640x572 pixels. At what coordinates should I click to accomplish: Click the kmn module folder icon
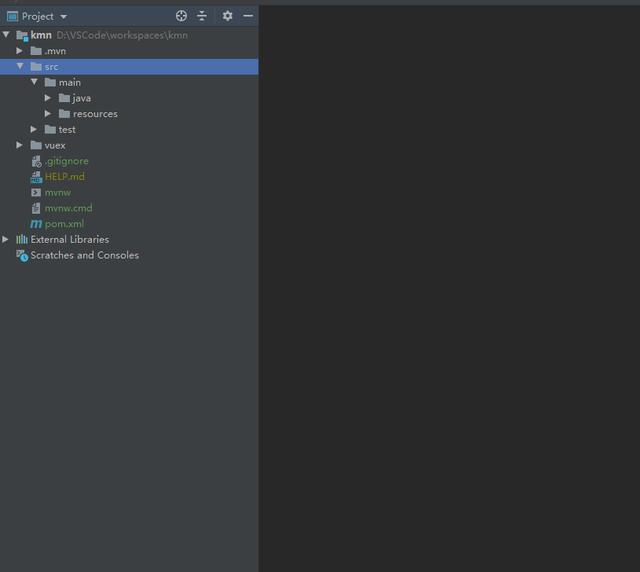[22, 36]
